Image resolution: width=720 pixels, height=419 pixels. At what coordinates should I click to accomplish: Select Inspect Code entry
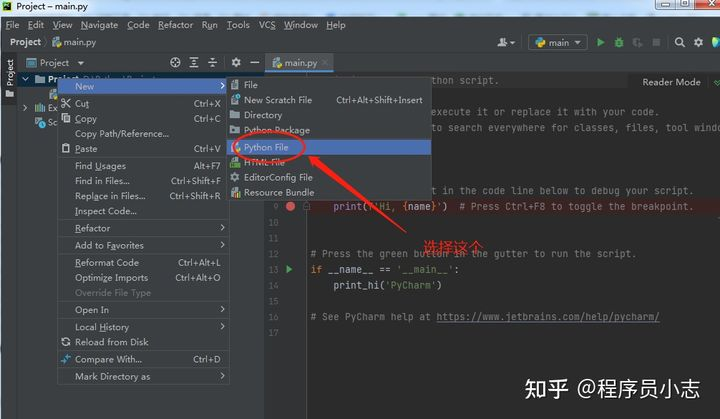[143, 211]
